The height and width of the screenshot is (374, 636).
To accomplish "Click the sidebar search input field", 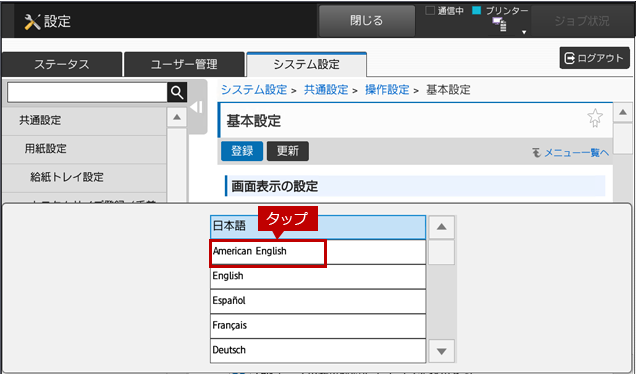I will pos(87,92).
